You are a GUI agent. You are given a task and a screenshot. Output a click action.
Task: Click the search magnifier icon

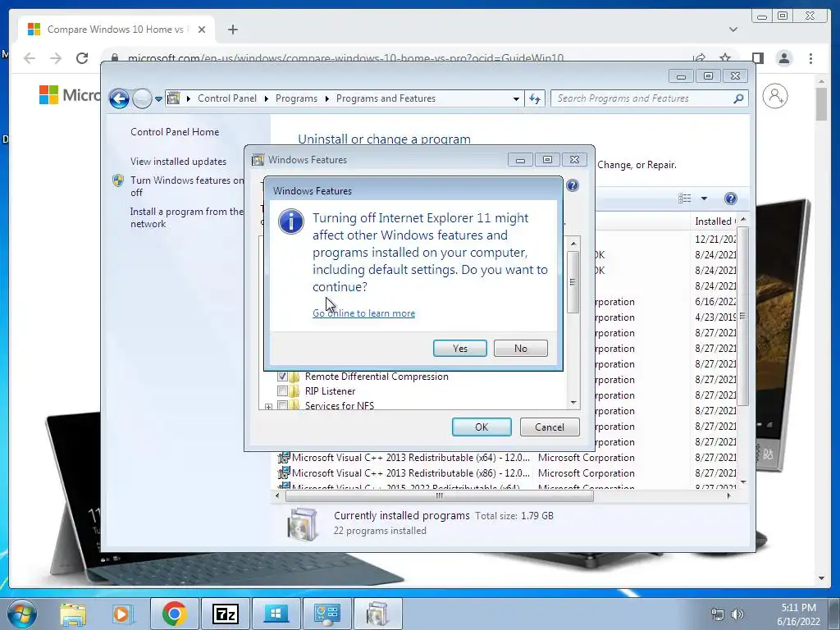pos(738,98)
